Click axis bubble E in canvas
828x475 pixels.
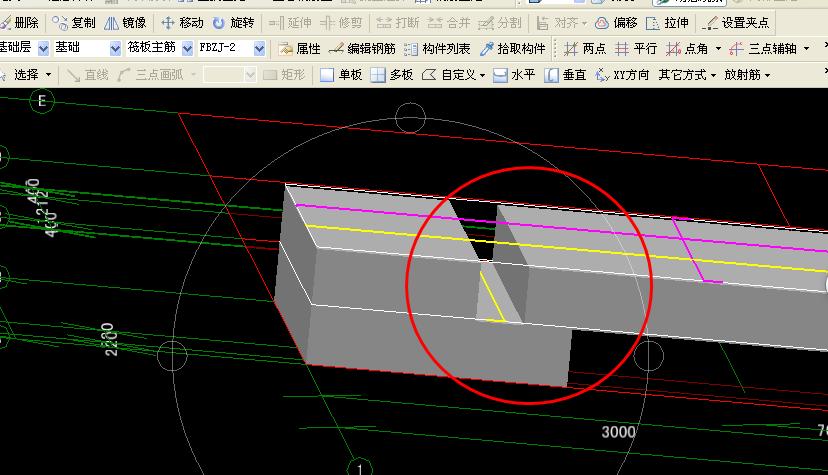click(42, 100)
